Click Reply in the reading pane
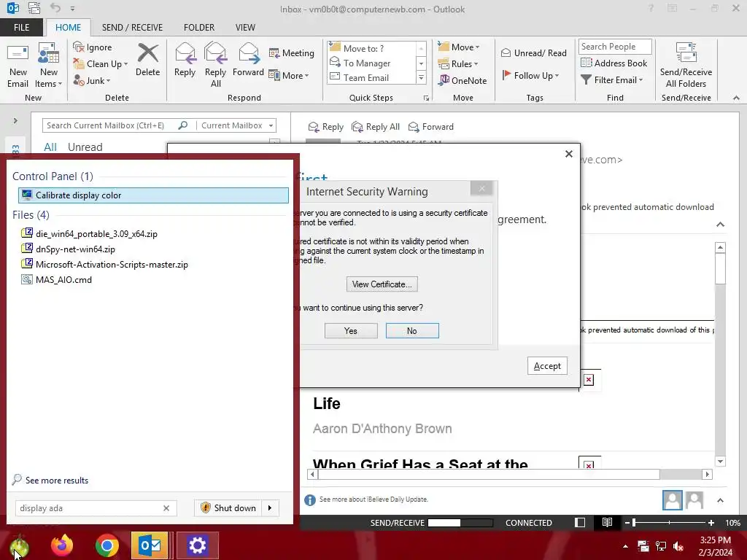 [326, 127]
